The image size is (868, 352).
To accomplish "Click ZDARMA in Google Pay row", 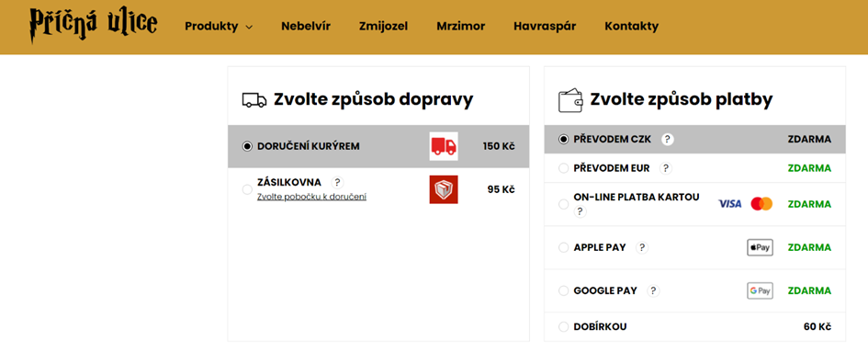I will click(809, 291).
